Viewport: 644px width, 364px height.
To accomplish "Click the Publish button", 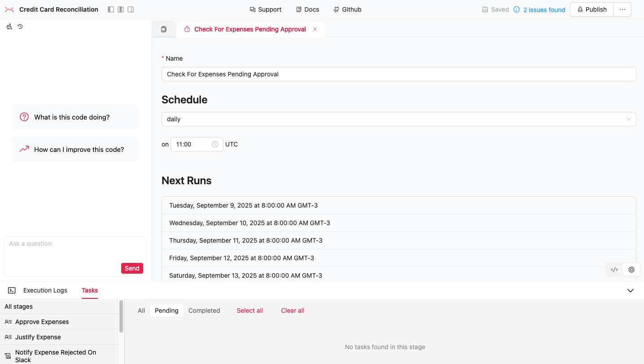I will (x=591, y=9).
